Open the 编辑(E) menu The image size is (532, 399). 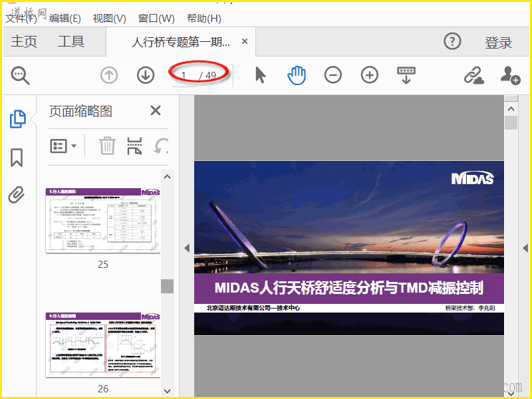coord(65,19)
